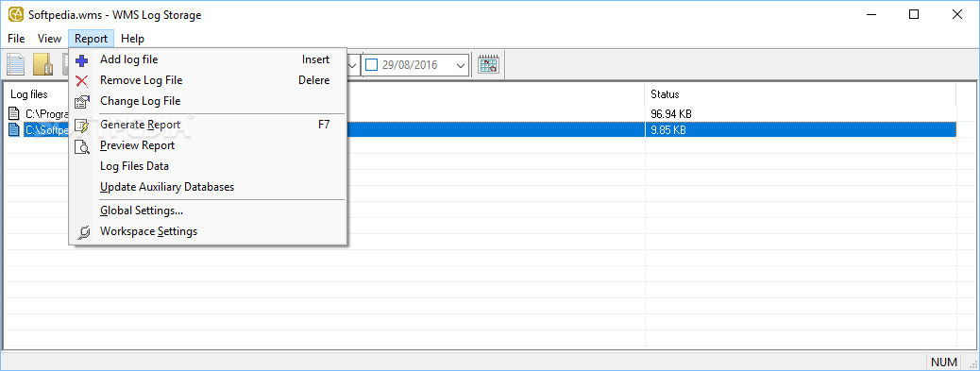Click the blue plus Add log file icon
This screenshot has height=371, width=980.
[82, 60]
